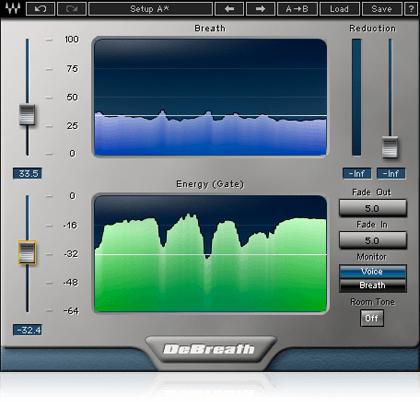Click the redo arrow icon
Image resolution: width=420 pixels, height=402 pixels.
pyautogui.click(x=72, y=9)
